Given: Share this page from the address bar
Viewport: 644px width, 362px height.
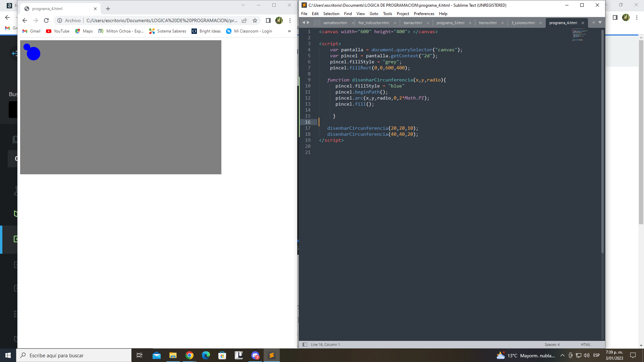Looking at the screenshot, I should [x=244, y=20].
